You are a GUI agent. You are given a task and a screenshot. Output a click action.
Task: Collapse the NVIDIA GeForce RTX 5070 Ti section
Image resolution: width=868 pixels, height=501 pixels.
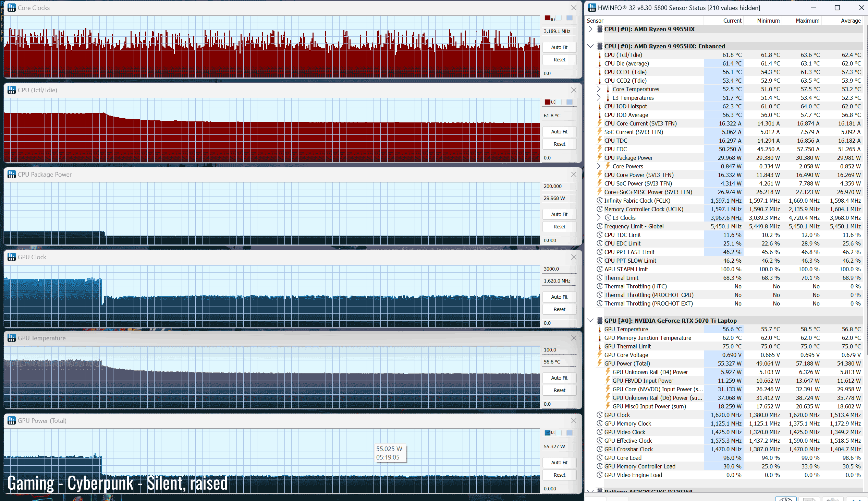(x=590, y=320)
